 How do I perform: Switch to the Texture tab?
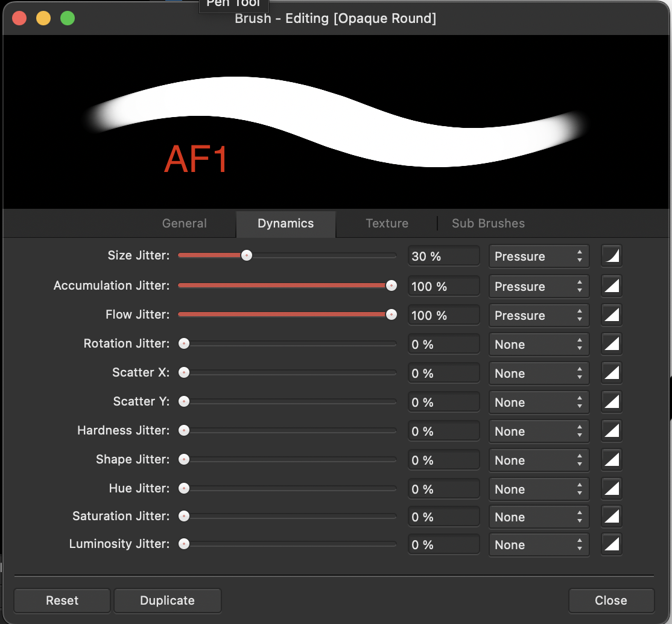[x=387, y=223]
